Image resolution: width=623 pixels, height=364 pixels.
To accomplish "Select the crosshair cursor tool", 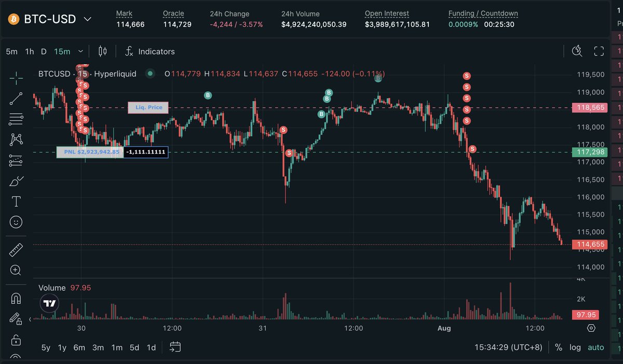I will pos(16,78).
